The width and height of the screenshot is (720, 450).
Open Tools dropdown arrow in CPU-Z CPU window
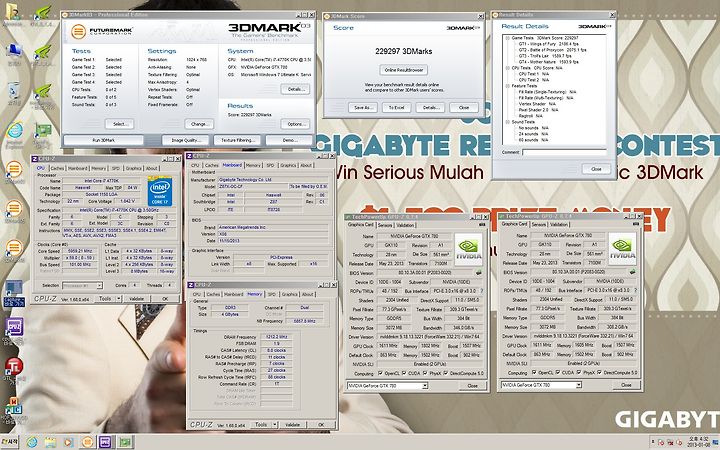pyautogui.click(x=118, y=298)
